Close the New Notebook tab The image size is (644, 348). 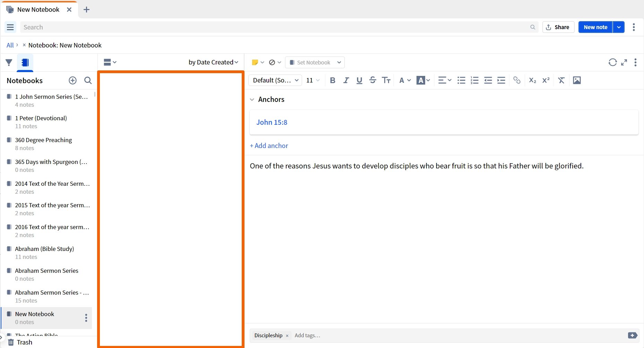tap(69, 10)
